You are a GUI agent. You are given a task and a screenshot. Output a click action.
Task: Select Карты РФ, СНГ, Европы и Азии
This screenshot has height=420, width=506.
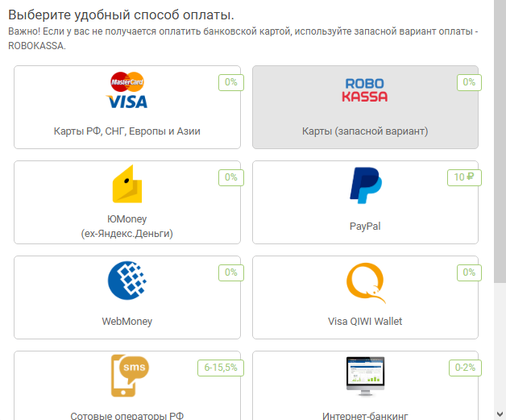click(x=127, y=131)
